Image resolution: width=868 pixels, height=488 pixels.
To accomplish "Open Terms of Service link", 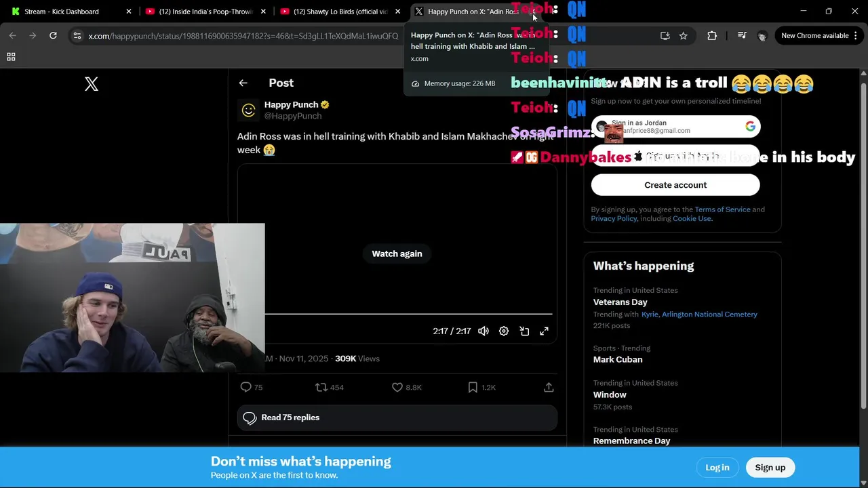I will (x=722, y=209).
